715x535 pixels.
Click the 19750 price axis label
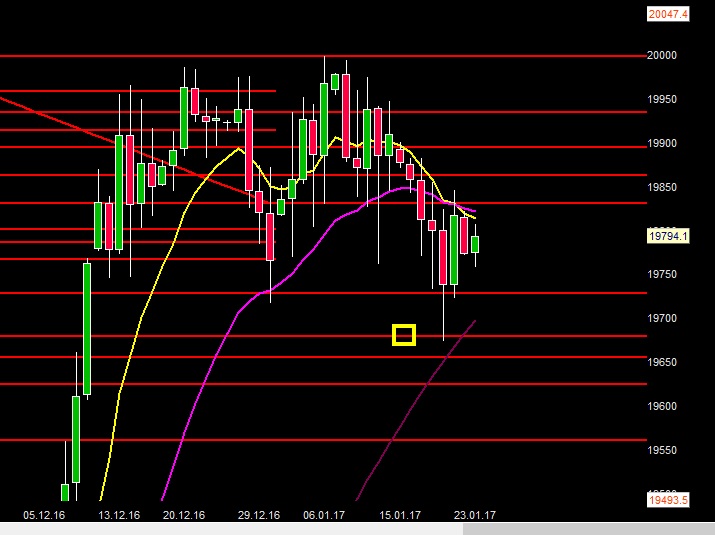[662, 274]
